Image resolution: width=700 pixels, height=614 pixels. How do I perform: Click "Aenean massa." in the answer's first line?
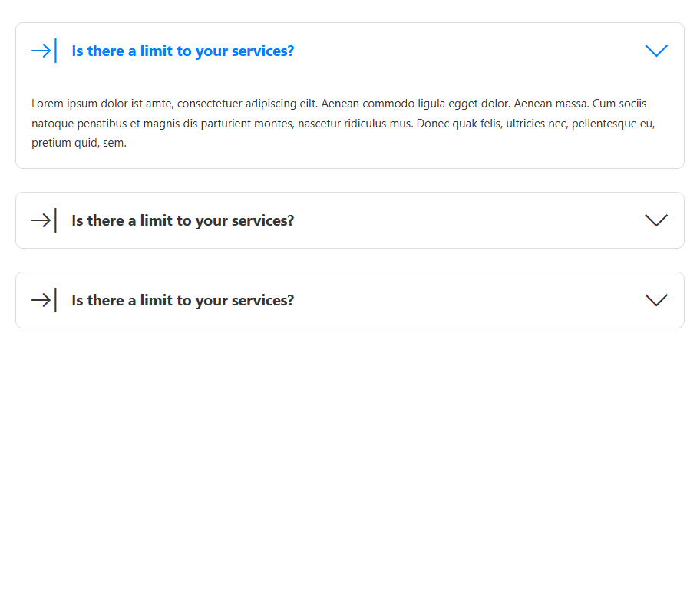click(550, 104)
